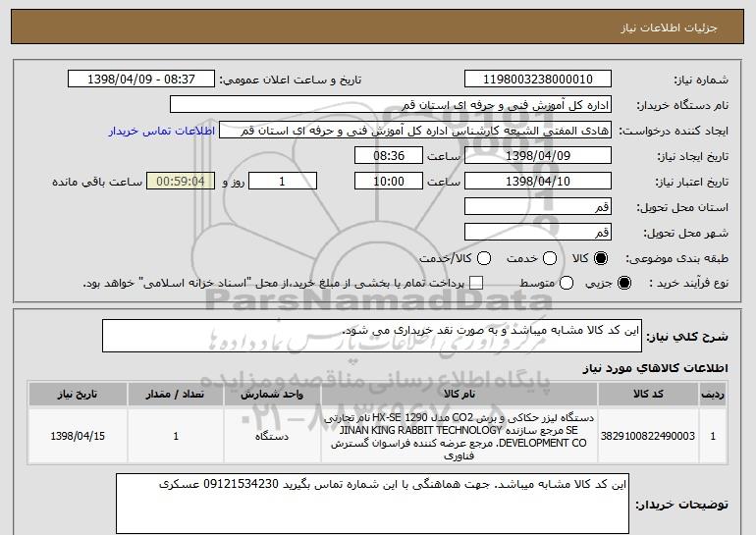Click the delivery city field قم

click(538, 233)
